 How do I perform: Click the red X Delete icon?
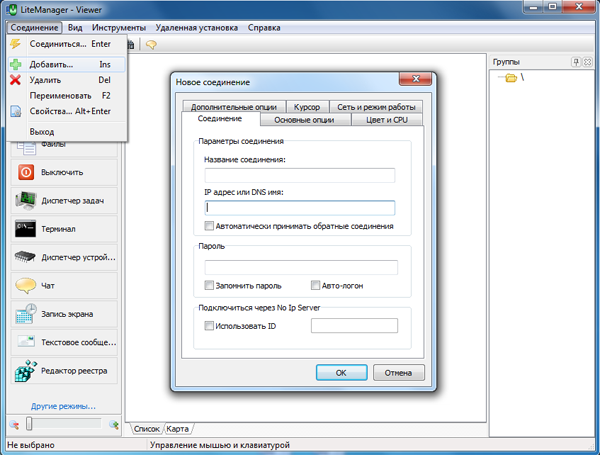15,80
